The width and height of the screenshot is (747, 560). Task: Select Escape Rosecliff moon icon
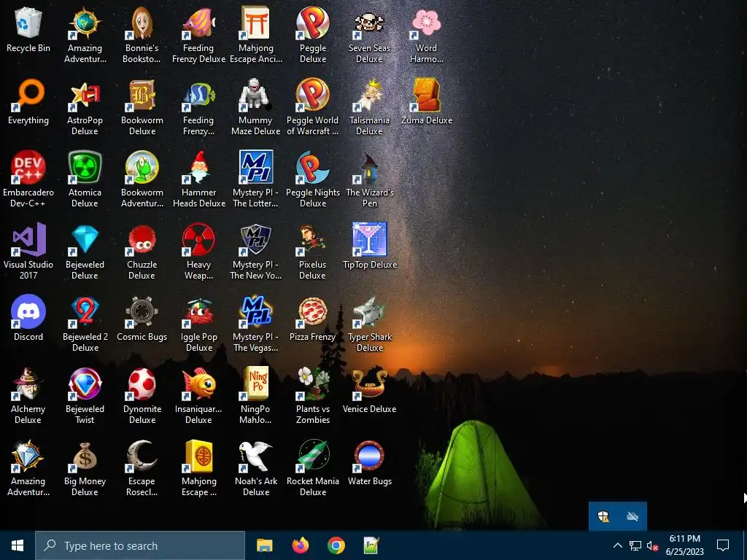pyautogui.click(x=142, y=456)
